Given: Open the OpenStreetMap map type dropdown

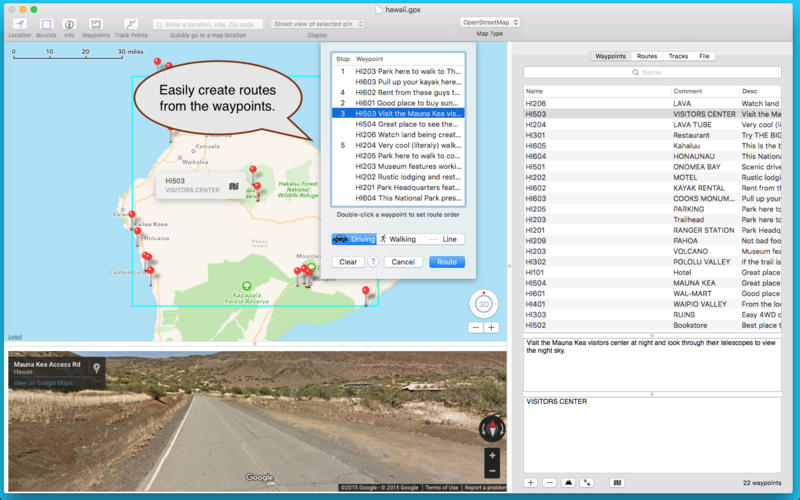Looking at the screenshot, I should 489,22.
